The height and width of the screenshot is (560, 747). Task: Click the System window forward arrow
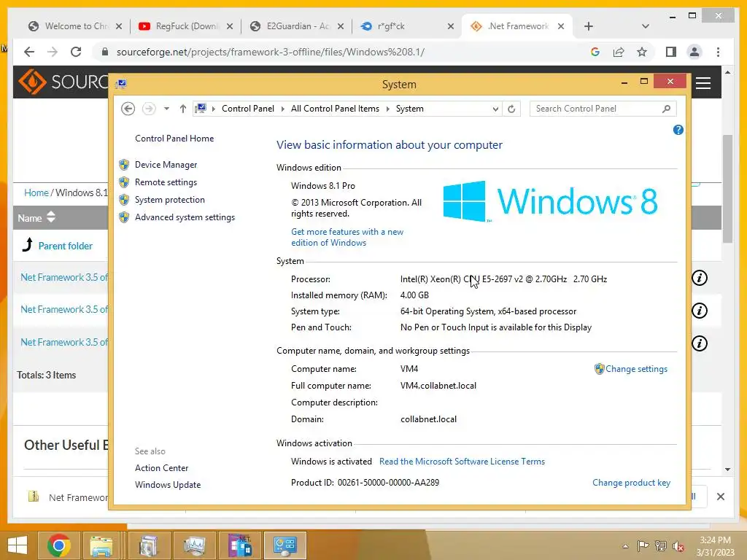coord(149,109)
